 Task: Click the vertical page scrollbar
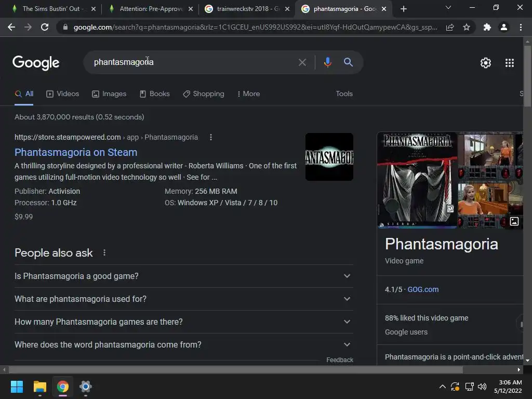click(x=527, y=76)
